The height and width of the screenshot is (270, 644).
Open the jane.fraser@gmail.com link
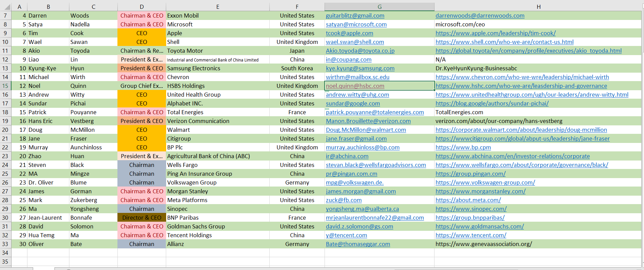pyautogui.click(x=356, y=139)
